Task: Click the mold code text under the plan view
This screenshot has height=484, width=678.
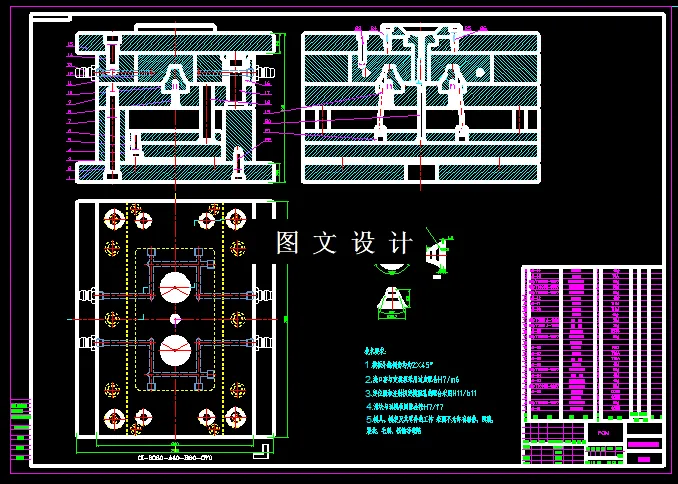Action: pyautogui.click(x=175, y=458)
